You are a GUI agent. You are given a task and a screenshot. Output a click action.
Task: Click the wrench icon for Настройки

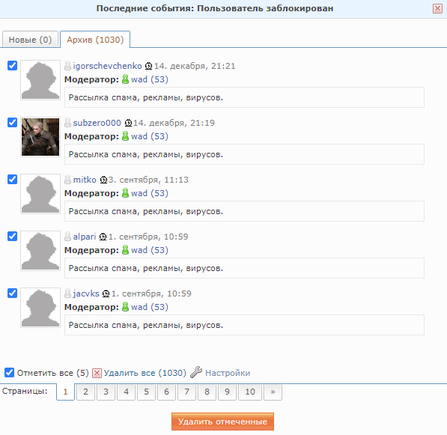(x=196, y=372)
